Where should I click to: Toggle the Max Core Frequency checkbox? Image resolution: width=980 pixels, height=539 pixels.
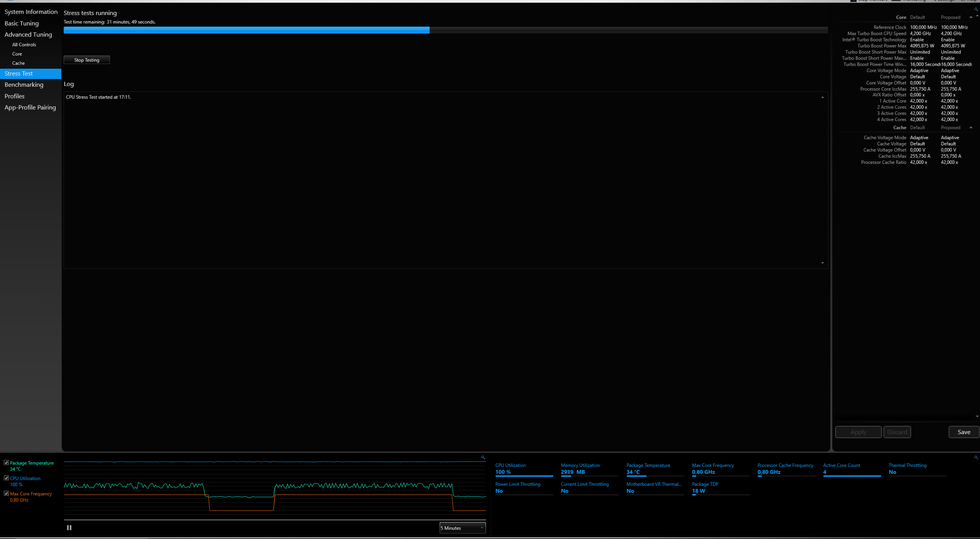pos(7,494)
